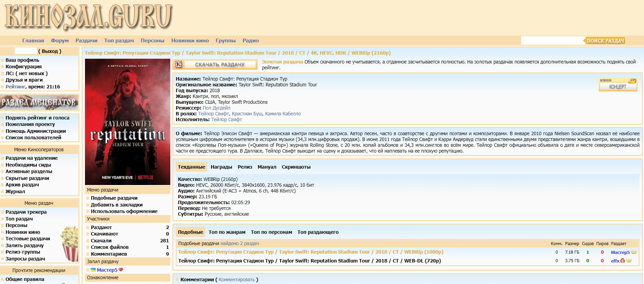This screenshot has width=644, height=284.
Task: Click the Кино Концерт genre badge
Action: (x=618, y=84)
